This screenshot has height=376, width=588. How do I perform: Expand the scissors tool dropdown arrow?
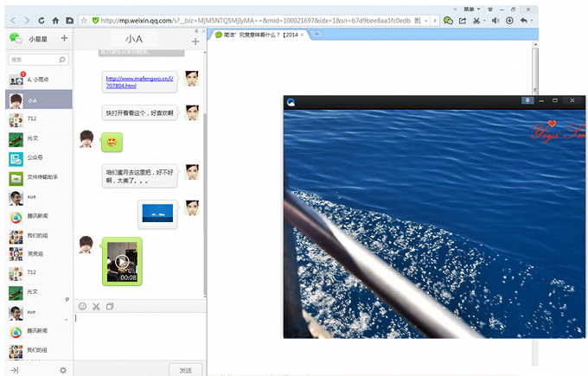pos(485,20)
